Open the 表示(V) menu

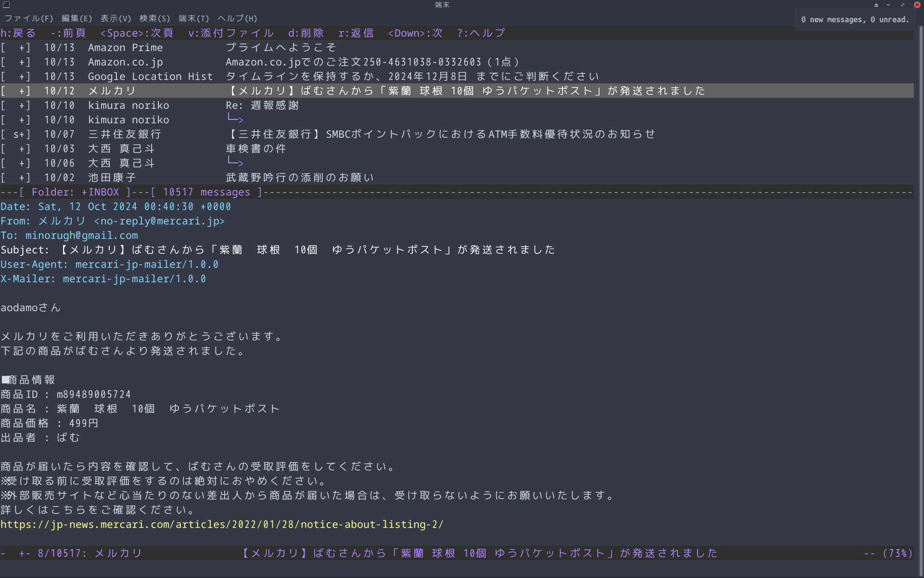click(116, 18)
